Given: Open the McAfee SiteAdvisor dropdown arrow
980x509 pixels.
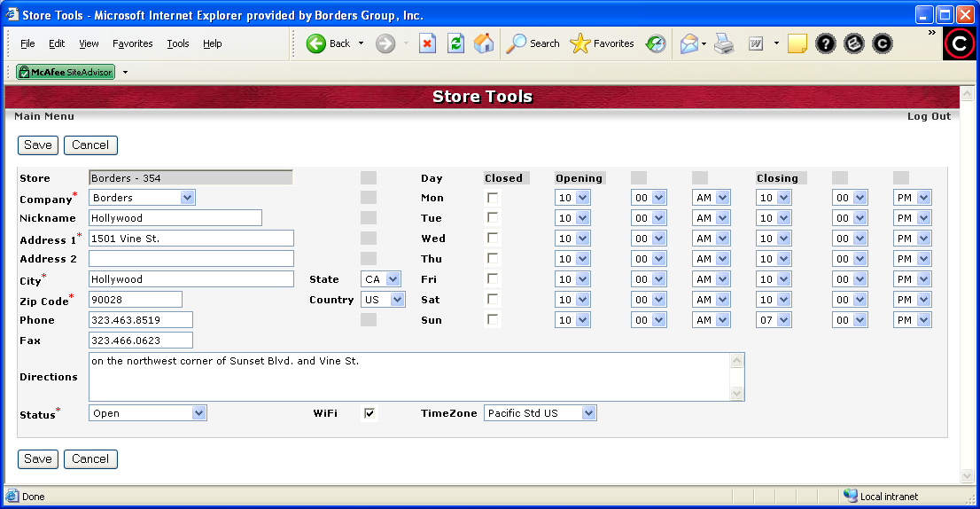Looking at the screenshot, I should pyautogui.click(x=125, y=72).
